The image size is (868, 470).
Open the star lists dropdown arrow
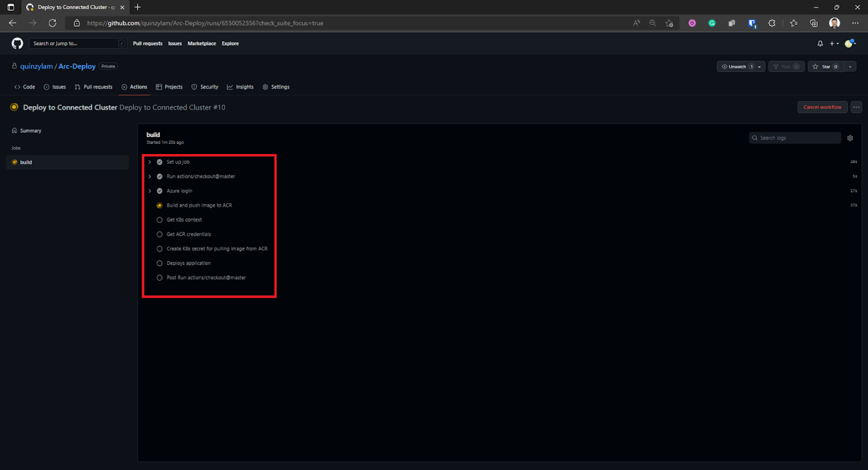850,67
